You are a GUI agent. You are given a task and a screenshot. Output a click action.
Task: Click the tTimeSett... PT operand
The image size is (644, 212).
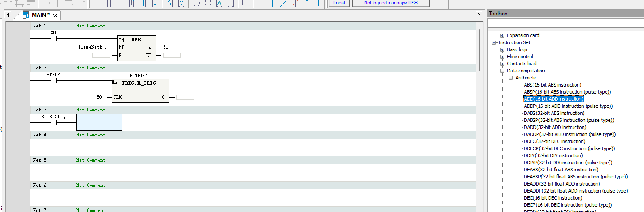tap(94, 47)
